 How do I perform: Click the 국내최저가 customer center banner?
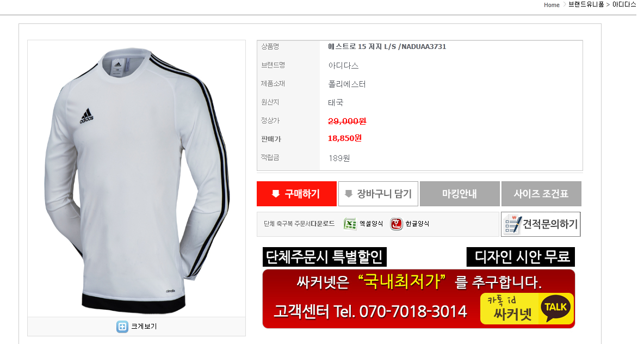click(x=418, y=299)
